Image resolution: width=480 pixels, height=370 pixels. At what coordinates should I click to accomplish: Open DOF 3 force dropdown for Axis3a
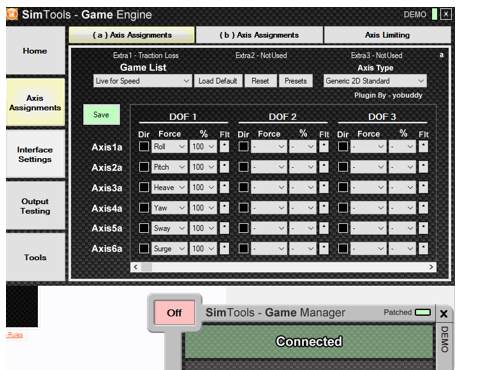368,187
